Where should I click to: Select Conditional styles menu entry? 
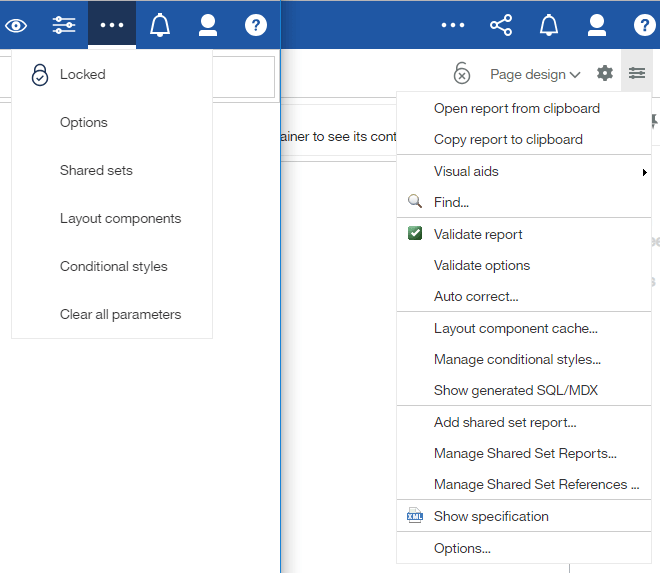pyautogui.click(x=112, y=267)
